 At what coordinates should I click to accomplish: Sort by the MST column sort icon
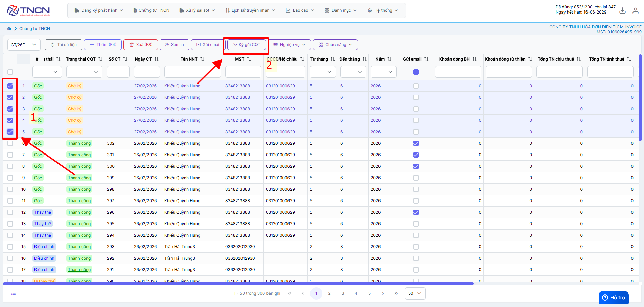coord(249,59)
